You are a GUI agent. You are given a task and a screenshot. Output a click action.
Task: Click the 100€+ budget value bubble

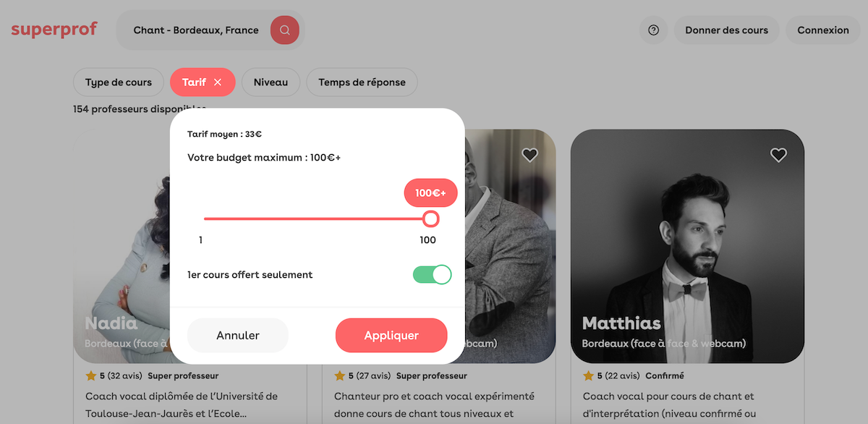tap(430, 193)
